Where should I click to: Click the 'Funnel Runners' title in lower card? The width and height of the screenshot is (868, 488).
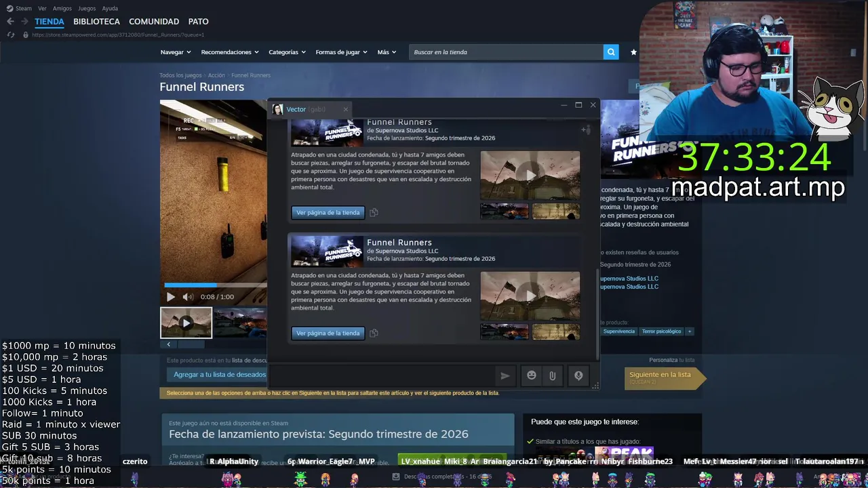pos(399,242)
